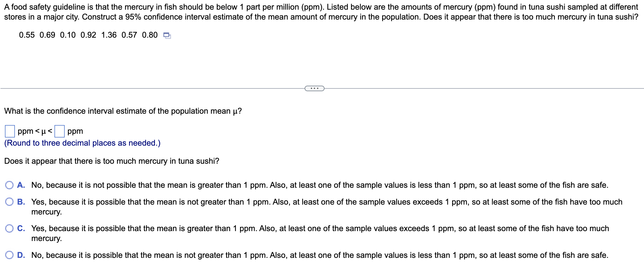Expand the ellipsis divider button
This screenshot has width=644, height=269.
pos(314,88)
